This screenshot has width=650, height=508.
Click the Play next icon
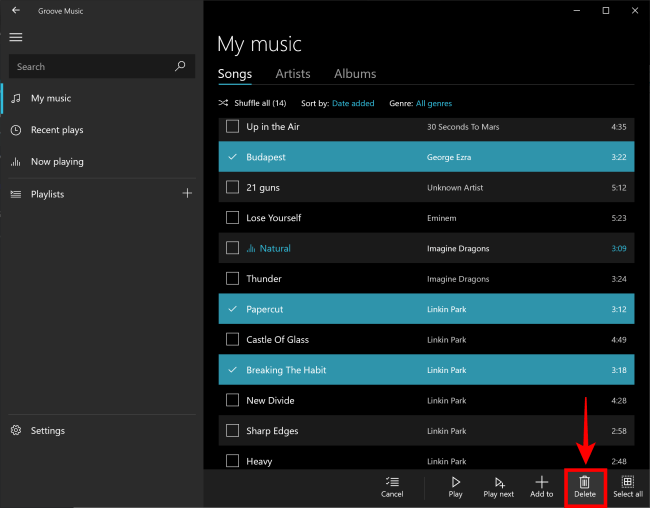click(499, 482)
